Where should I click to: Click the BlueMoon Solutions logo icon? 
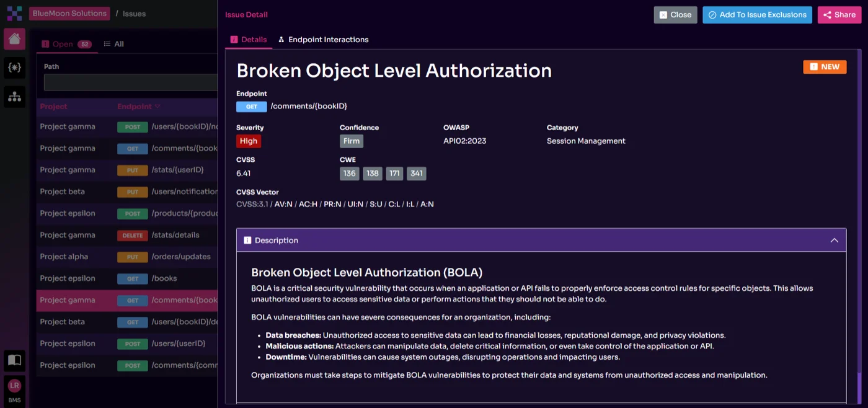click(x=14, y=12)
